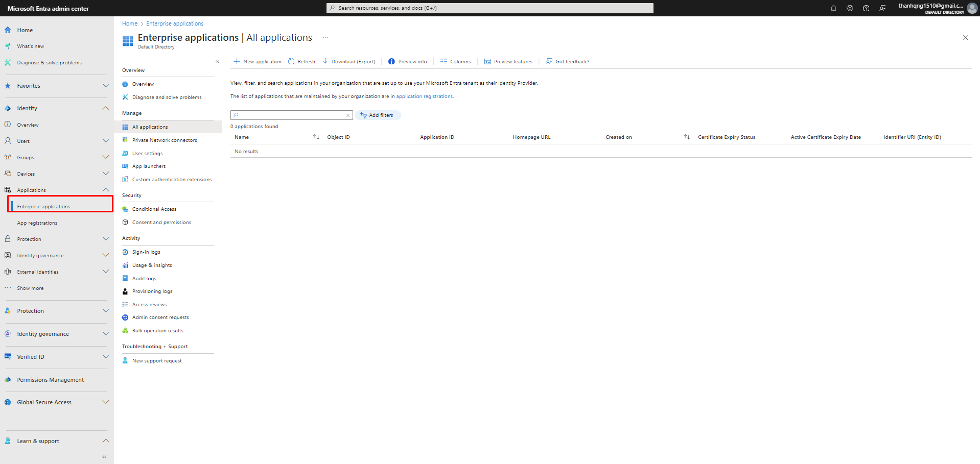Collapse Applications submenu chevron
980x464 pixels.
tap(106, 190)
